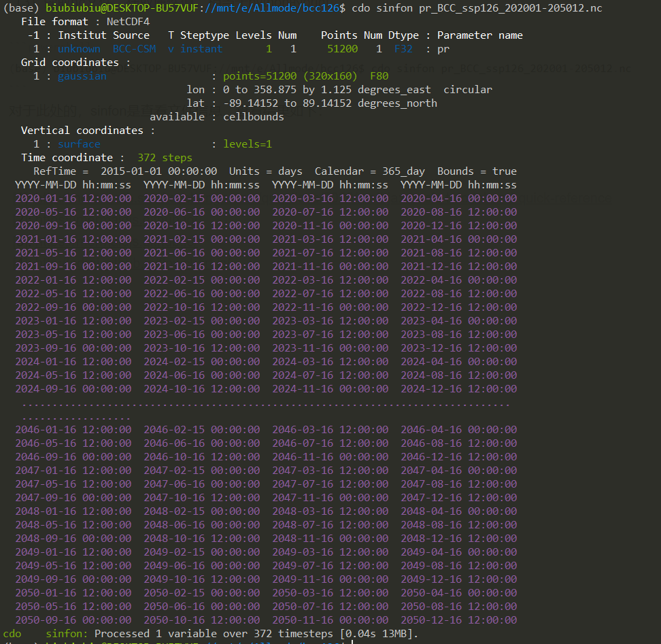Click the 'Units = days' text
Screen dimensions: 661x644
266,171
